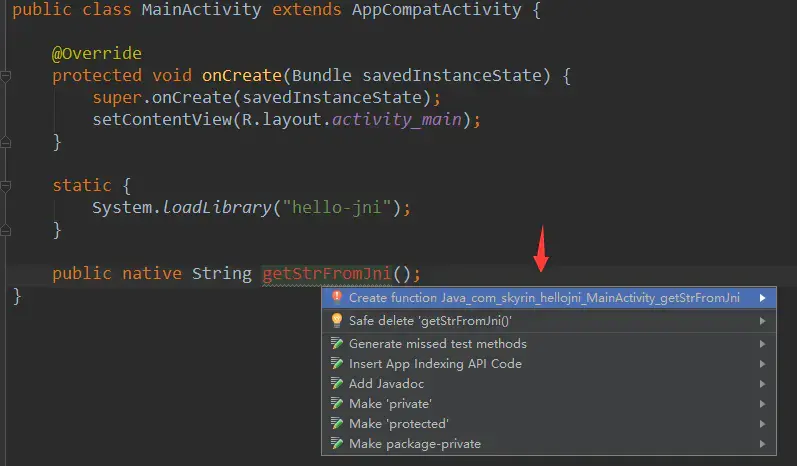Expand submenu arrow of Add Javadoc

coord(762,384)
